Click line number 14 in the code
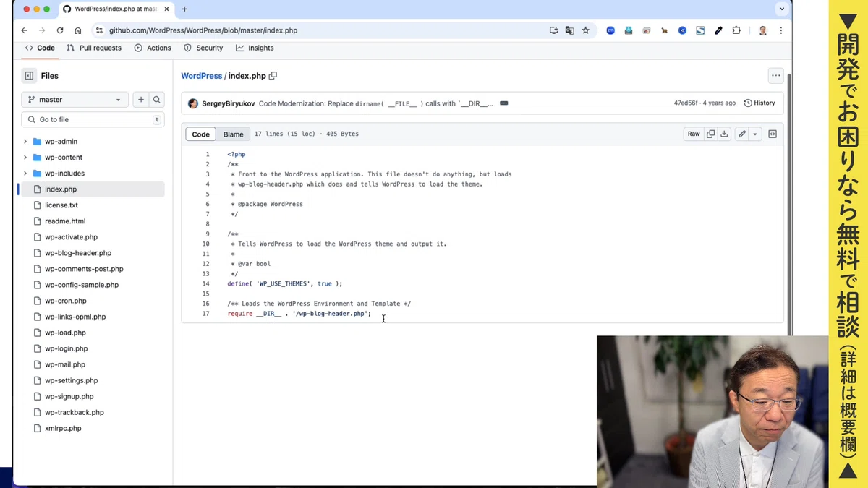The height and width of the screenshot is (488, 868). pyautogui.click(x=206, y=284)
